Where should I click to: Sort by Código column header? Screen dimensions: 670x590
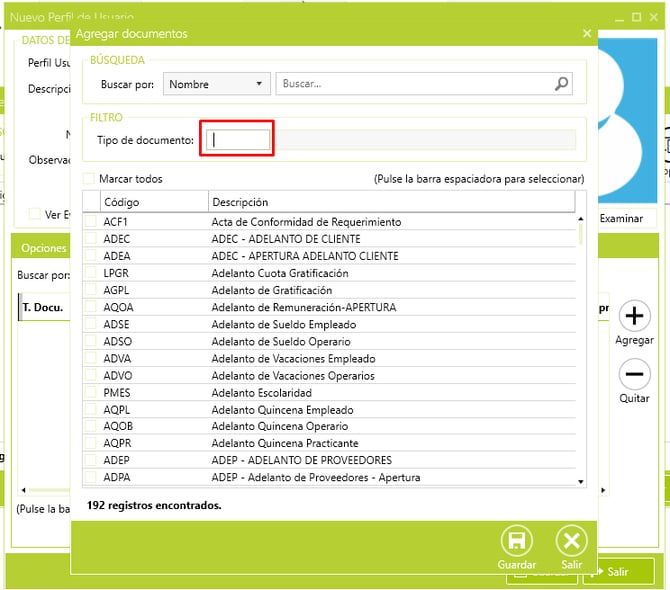click(153, 202)
